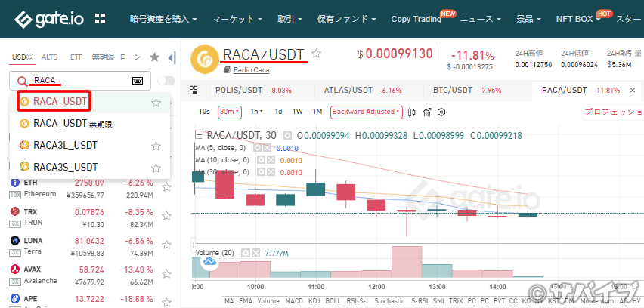
Task: Change the candlestick chart style icon
Action: (x=412, y=112)
